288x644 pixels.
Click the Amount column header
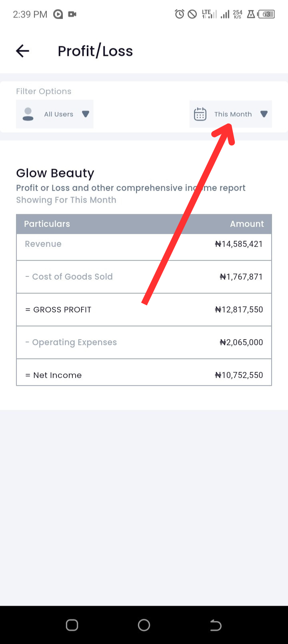pyautogui.click(x=247, y=224)
